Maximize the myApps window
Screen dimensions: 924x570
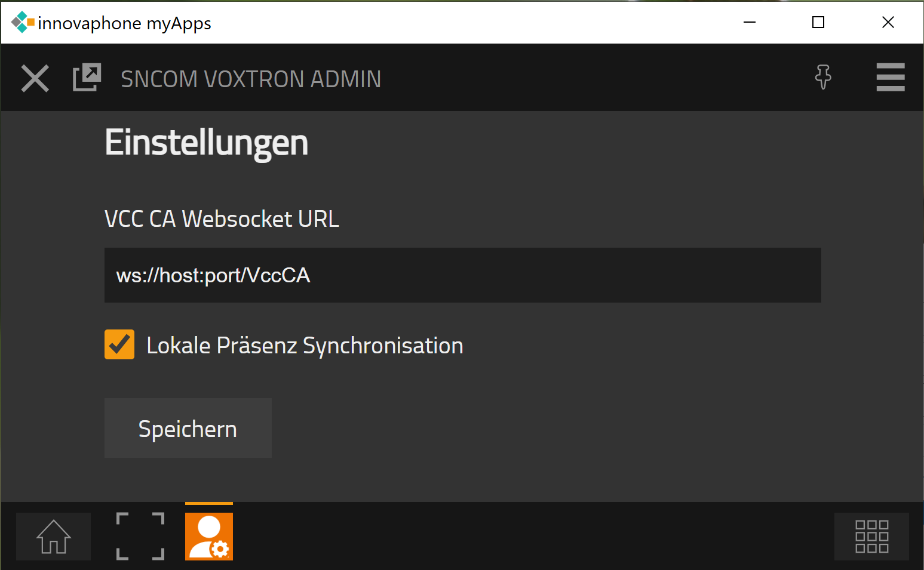[818, 22]
